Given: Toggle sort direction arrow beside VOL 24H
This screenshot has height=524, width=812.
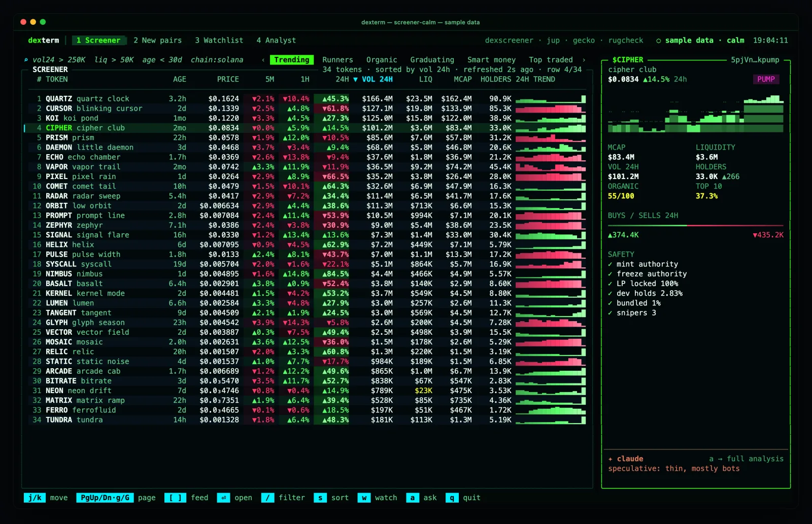Looking at the screenshot, I should click(x=355, y=79).
